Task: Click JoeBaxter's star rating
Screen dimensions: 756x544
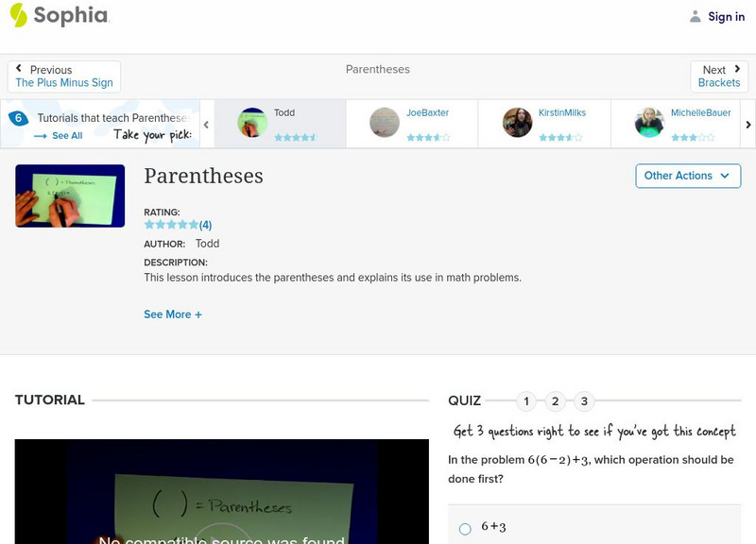Action: tap(428, 137)
